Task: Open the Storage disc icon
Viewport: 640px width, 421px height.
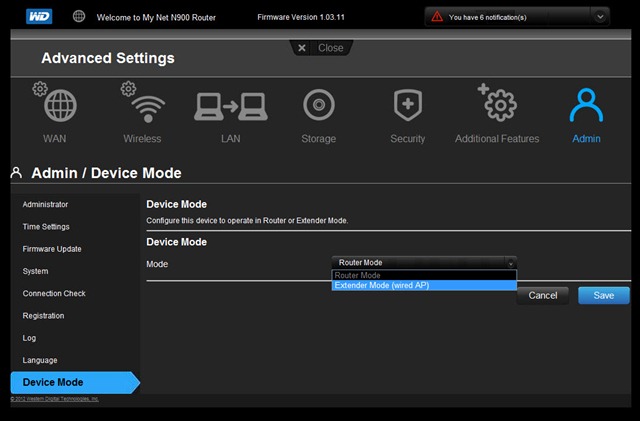Action: pyautogui.click(x=319, y=105)
